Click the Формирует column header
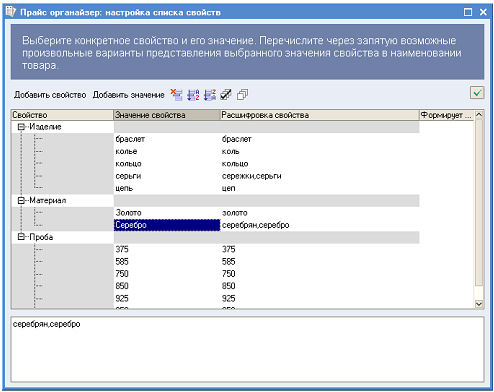This screenshot has height=392, width=494. click(x=446, y=115)
